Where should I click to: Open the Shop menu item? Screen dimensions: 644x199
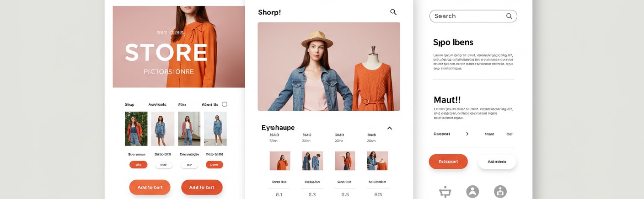(129, 105)
